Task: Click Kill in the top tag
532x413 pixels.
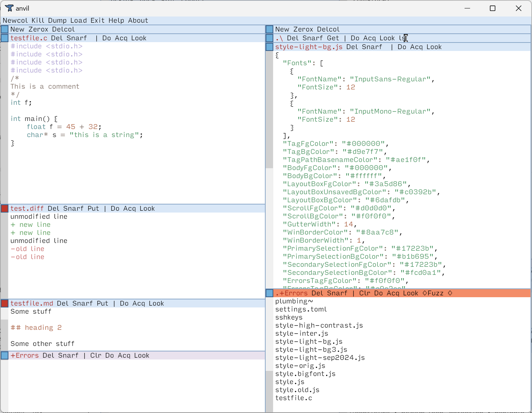Action: [x=38, y=21]
